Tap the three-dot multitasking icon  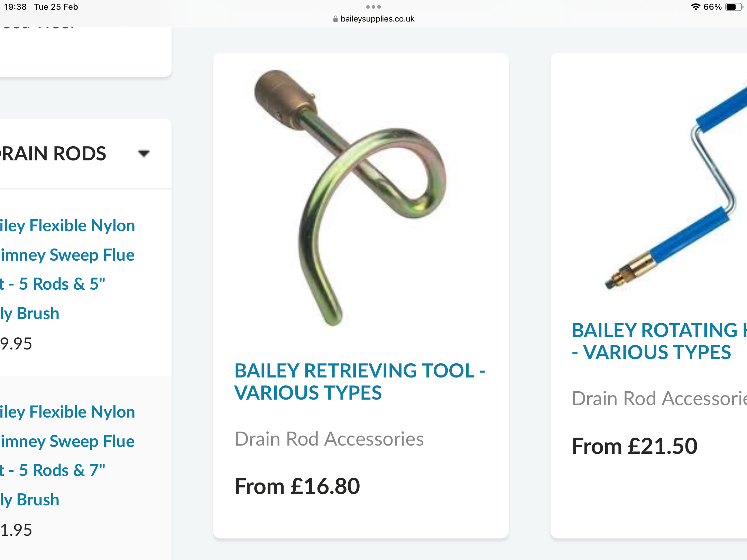click(x=373, y=7)
